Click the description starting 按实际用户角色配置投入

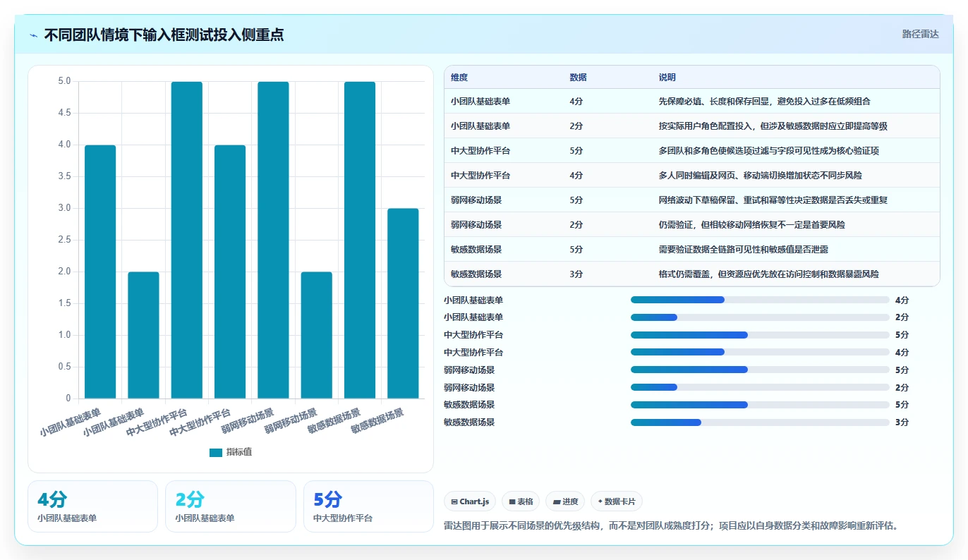pyautogui.click(x=773, y=126)
